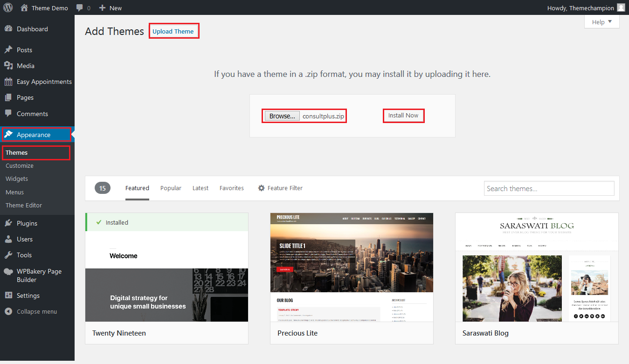Open the New content dropdown

[111, 8]
